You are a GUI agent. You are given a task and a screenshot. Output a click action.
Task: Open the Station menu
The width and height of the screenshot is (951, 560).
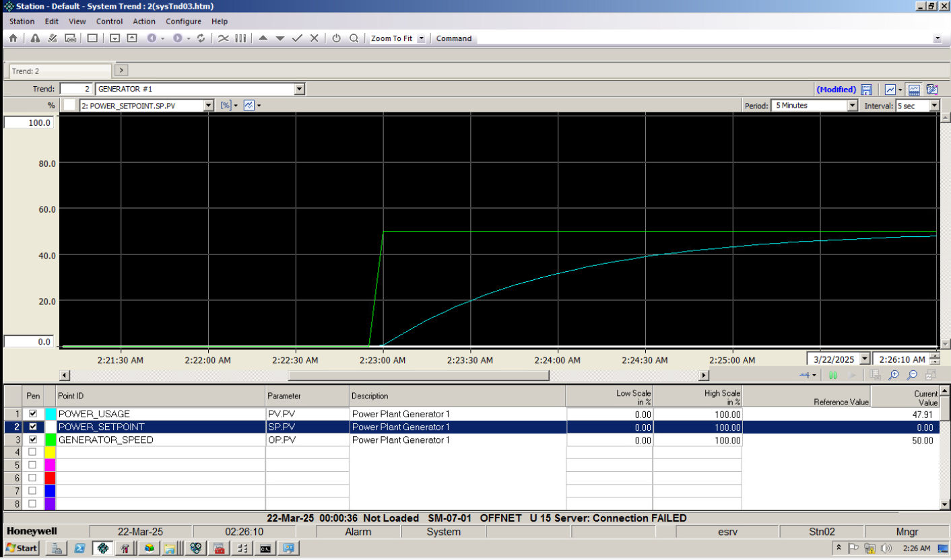pyautogui.click(x=22, y=22)
